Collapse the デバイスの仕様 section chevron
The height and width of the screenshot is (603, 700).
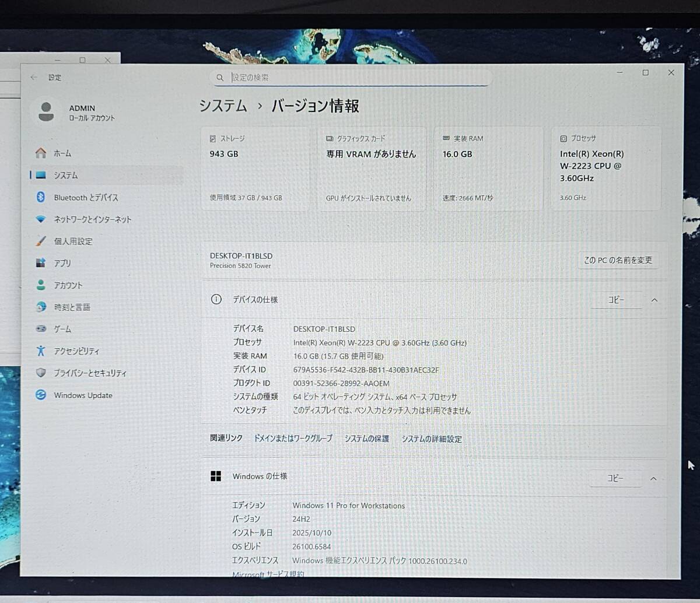654,300
